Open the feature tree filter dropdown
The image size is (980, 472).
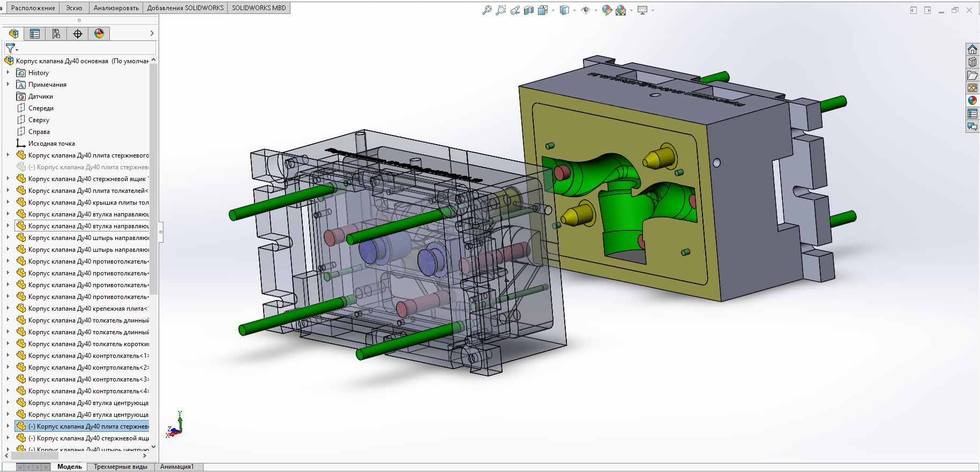[x=11, y=49]
